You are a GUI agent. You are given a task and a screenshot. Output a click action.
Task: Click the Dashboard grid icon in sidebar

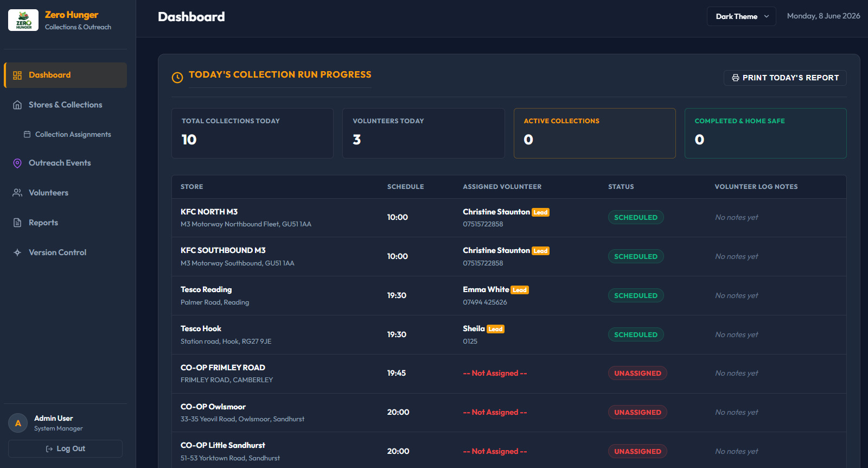click(17, 75)
